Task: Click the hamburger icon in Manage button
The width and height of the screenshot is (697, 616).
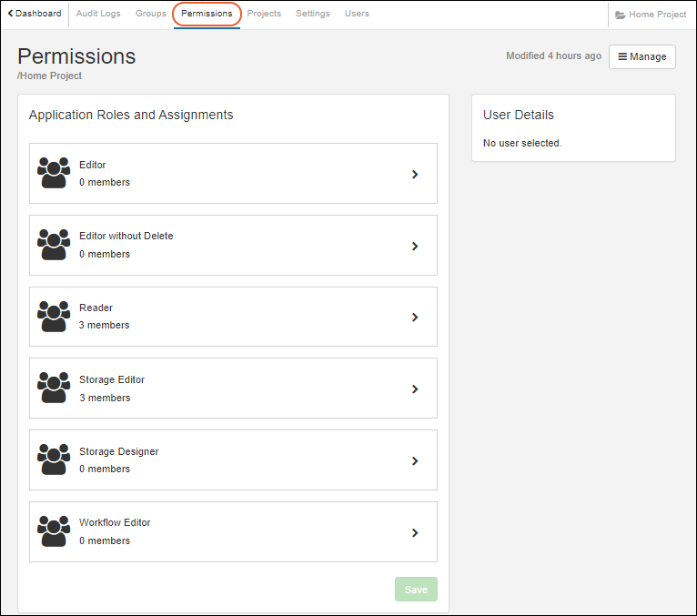Action: 622,56
